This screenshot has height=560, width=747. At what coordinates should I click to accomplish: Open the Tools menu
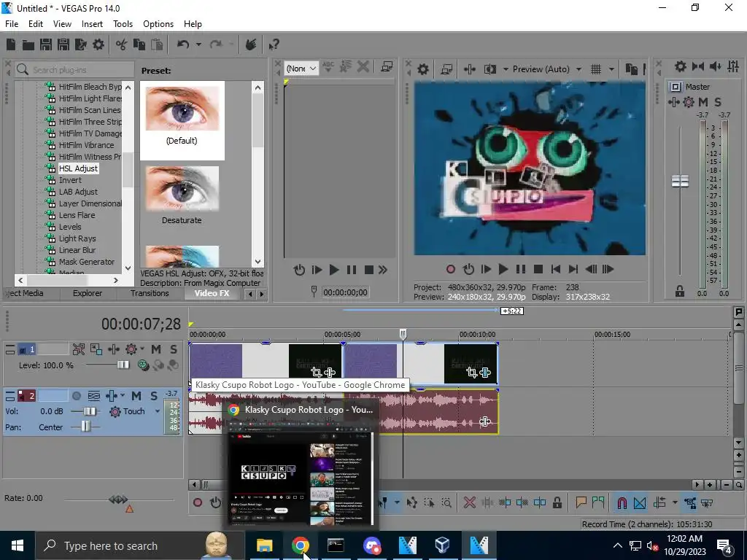pyautogui.click(x=123, y=24)
